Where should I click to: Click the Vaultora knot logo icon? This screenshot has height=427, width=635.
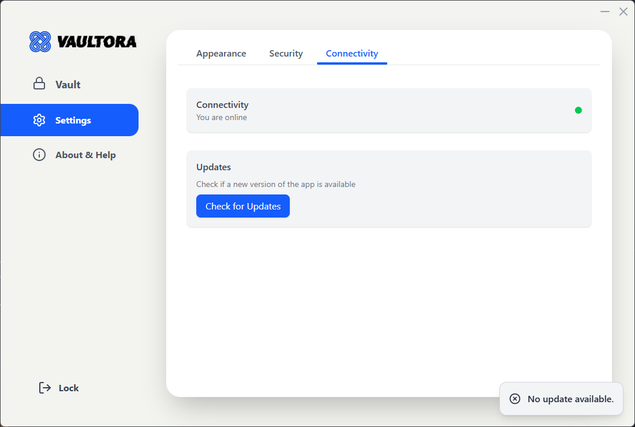pos(40,42)
